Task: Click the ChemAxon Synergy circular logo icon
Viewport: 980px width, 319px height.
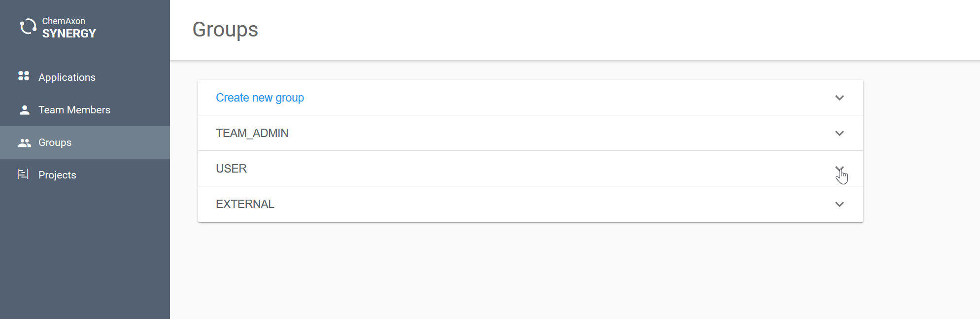Action: (28, 27)
